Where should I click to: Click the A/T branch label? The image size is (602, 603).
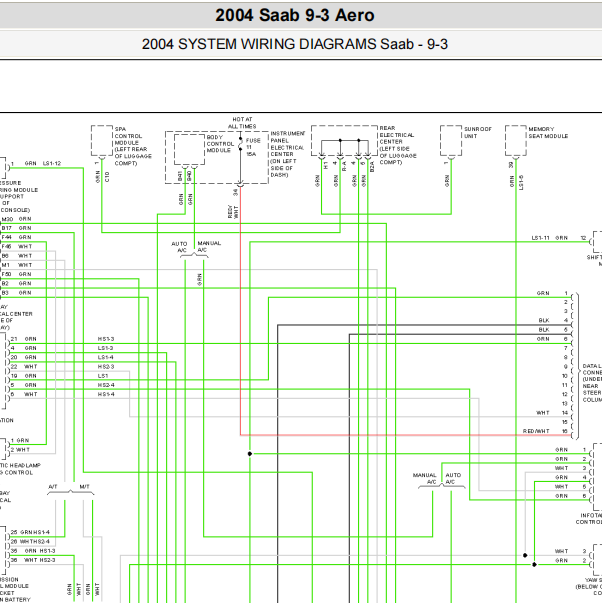tap(53, 487)
